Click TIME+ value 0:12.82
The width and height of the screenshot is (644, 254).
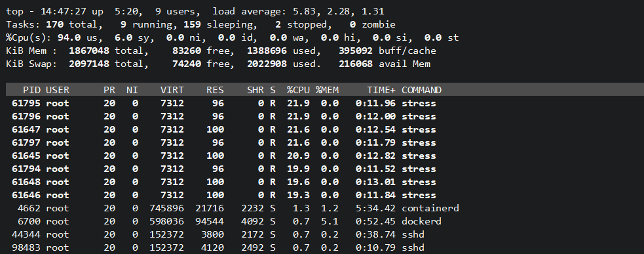pyautogui.click(x=376, y=156)
